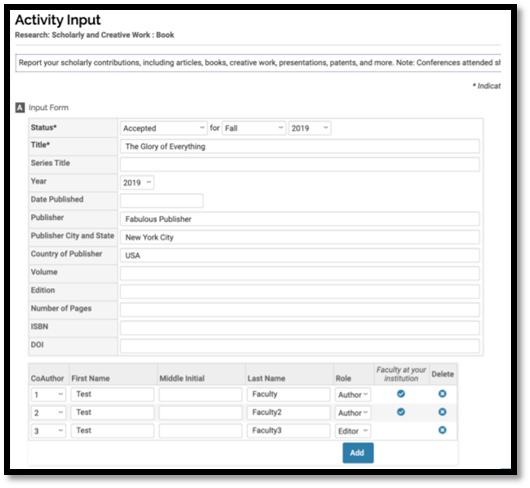Click the Date Published input field
Screen dimensions: 530x488
coord(162,201)
